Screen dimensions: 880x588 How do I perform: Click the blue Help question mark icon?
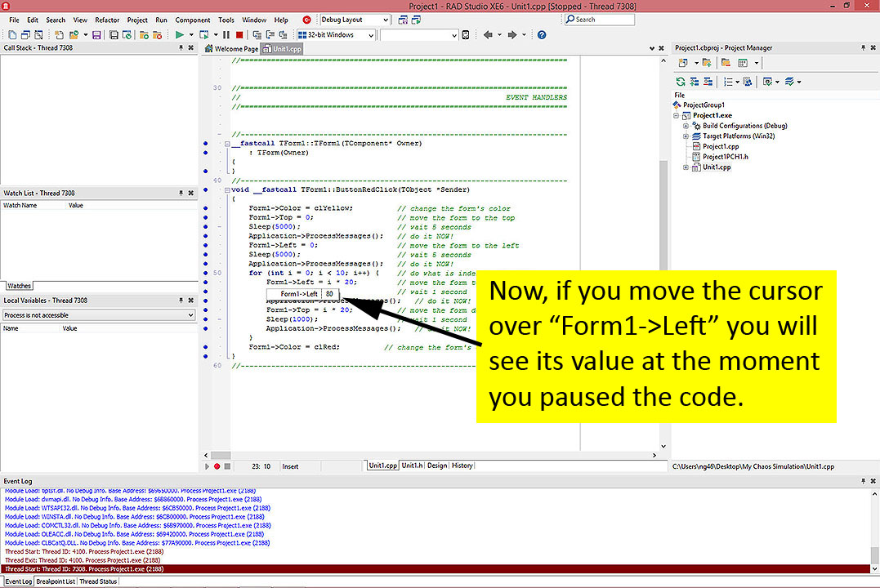tap(542, 35)
